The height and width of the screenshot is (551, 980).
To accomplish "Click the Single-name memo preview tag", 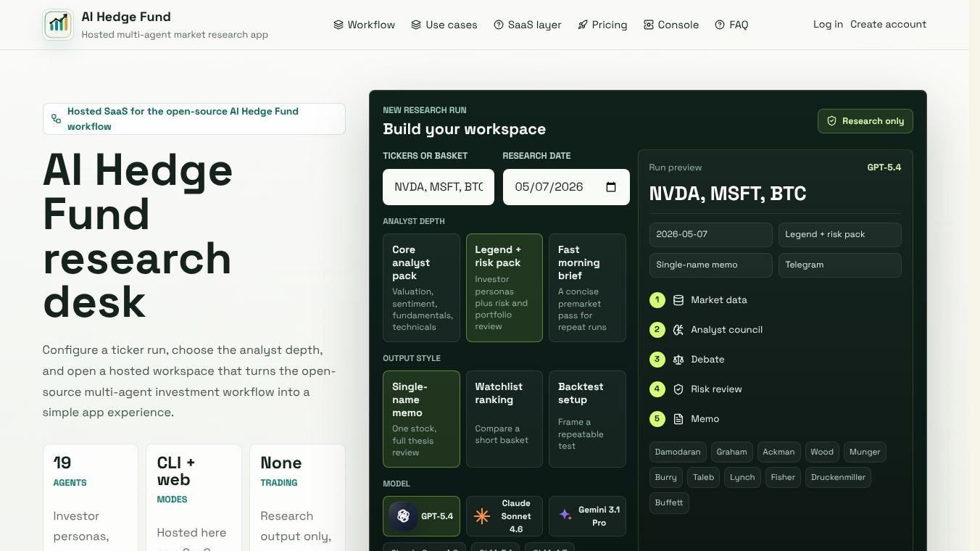I will click(711, 265).
